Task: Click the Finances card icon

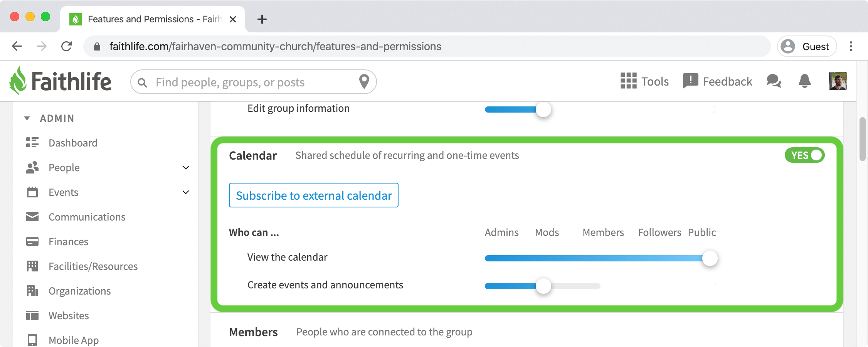Action: click(x=32, y=241)
